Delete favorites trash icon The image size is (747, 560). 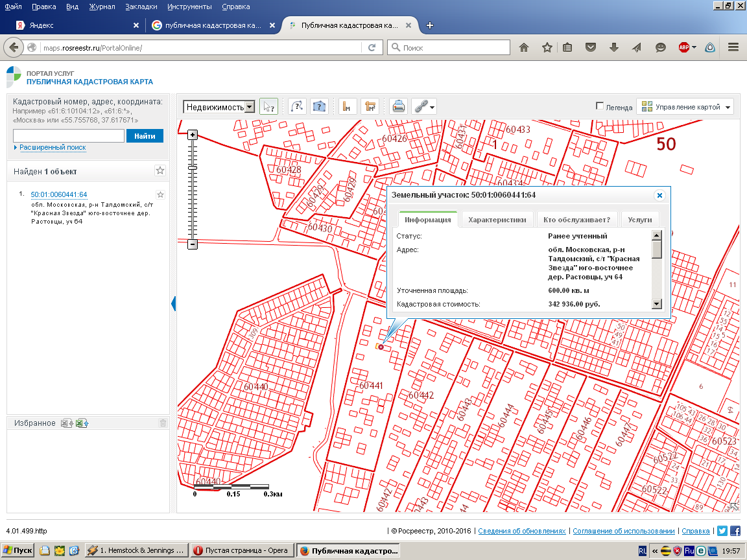[163, 423]
